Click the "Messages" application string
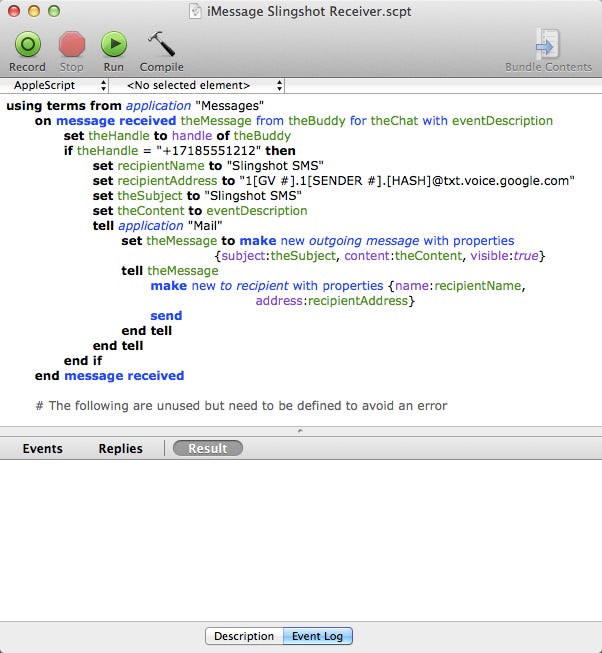Viewport: 602px width, 653px height. (229, 106)
